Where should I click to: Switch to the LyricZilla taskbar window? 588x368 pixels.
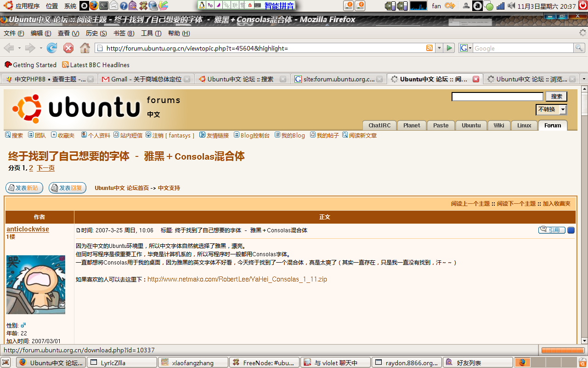coord(122,362)
